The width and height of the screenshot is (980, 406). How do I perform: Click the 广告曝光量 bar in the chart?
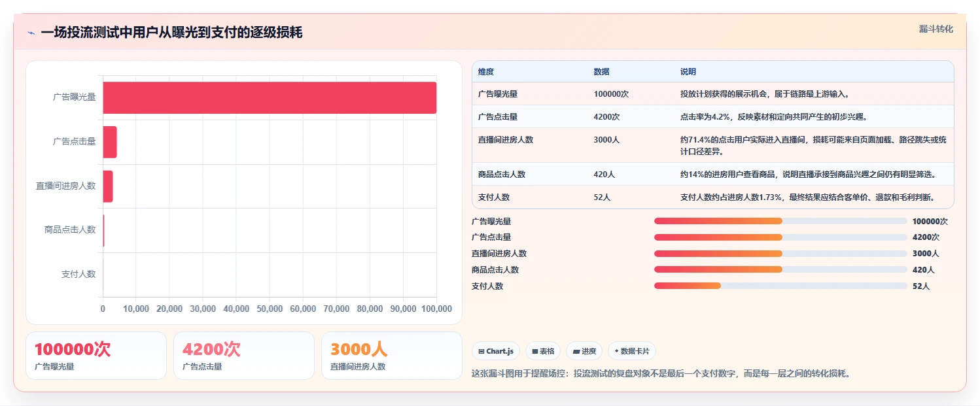[270, 97]
